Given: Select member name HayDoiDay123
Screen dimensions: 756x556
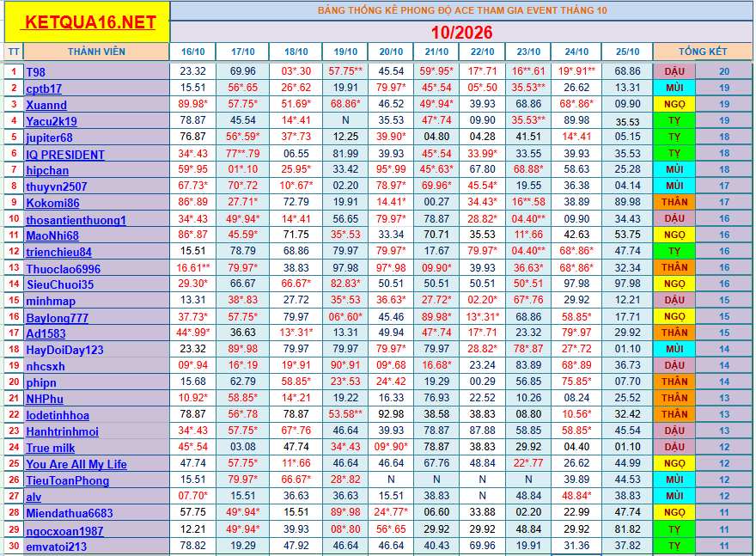Looking at the screenshot, I should click(x=64, y=350).
